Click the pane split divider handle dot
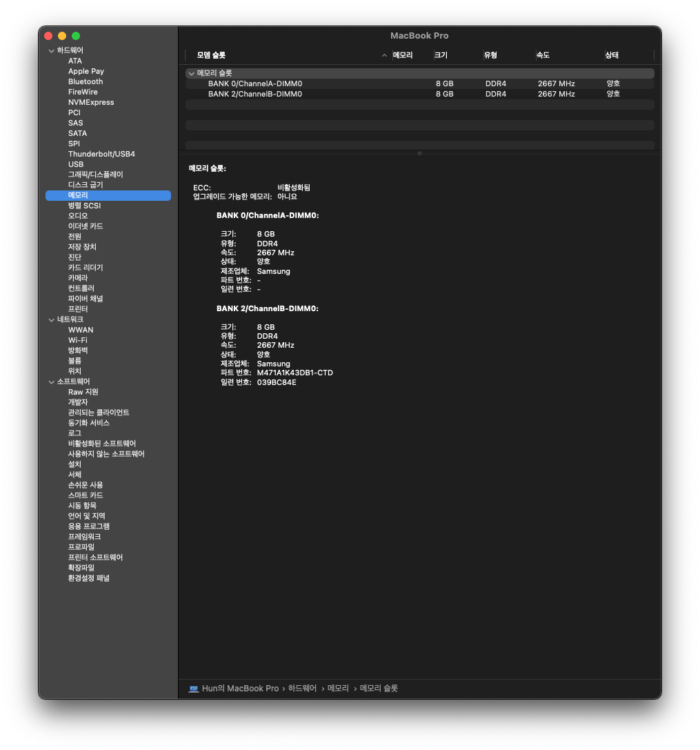700x750 pixels. coord(419,154)
